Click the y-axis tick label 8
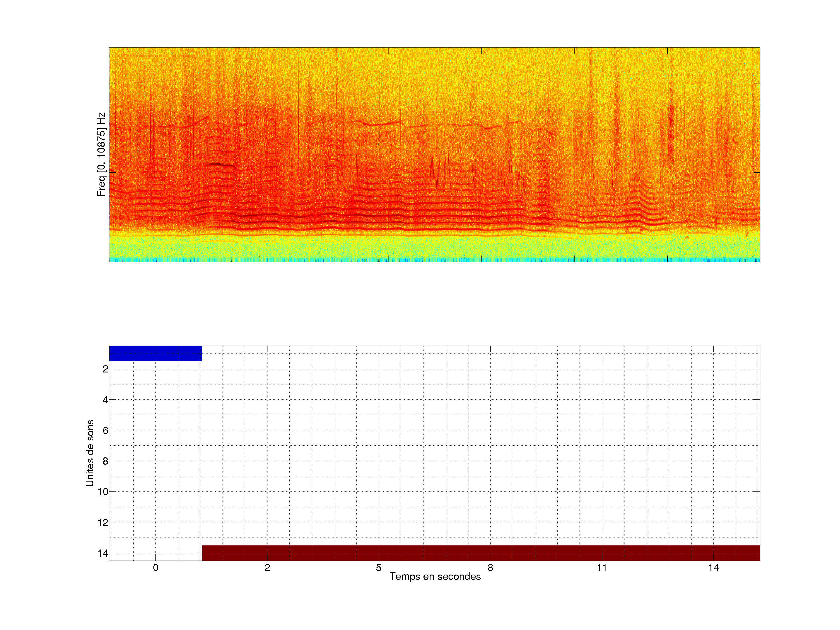Viewport: 840px width, 630px height. (x=105, y=461)
